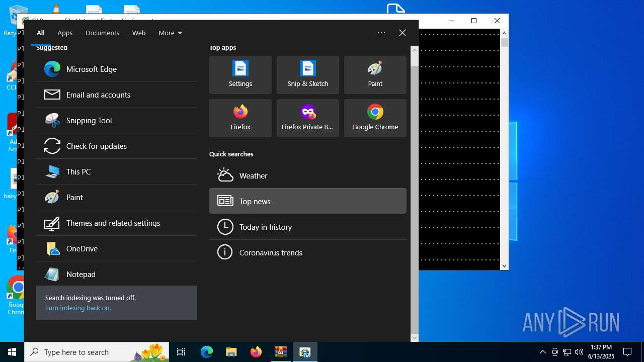
Task: Minimize the background console window
Action: click(451, 21)
